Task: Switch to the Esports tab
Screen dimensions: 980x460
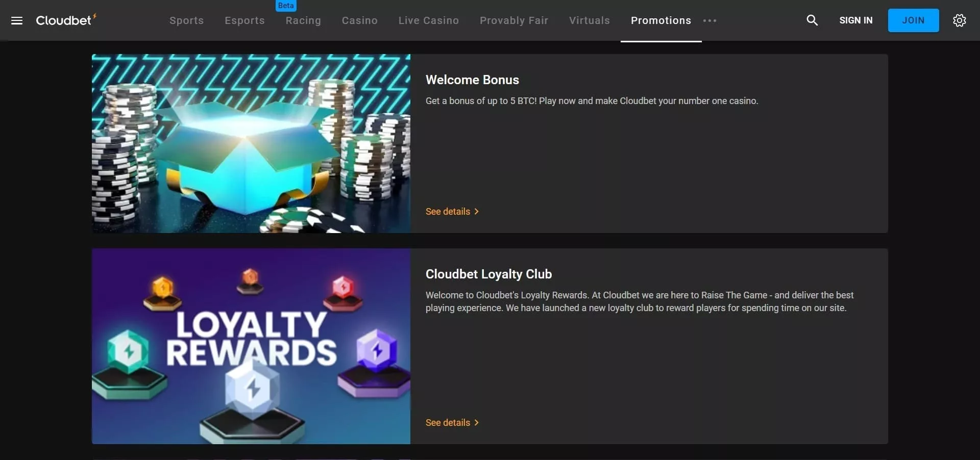Action: point(245,20)
